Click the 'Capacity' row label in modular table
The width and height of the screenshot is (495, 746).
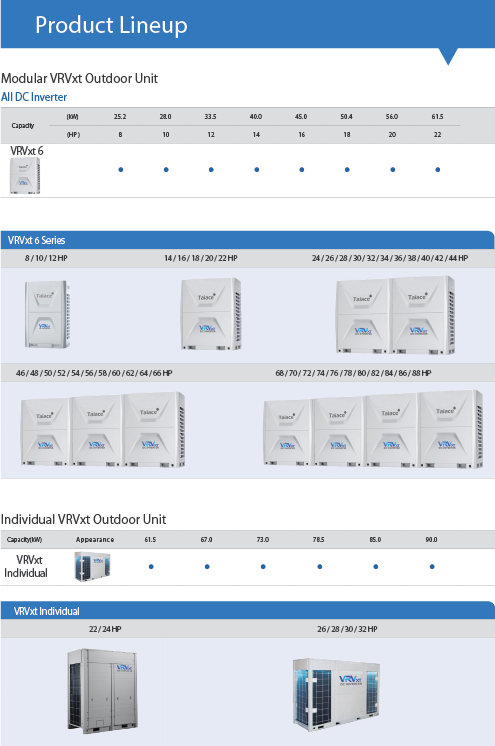pyautogui.click(x=23, y=126)
